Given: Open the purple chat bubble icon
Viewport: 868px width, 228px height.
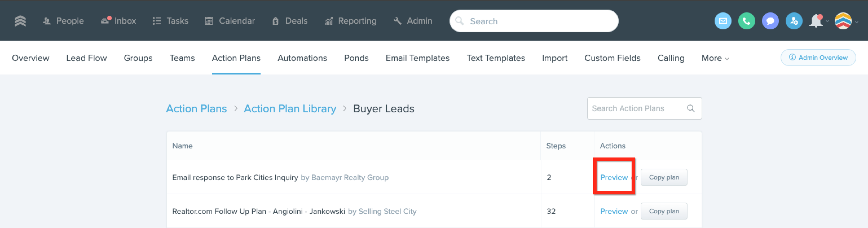Looking at the screenshot, I should click(770, 21).
